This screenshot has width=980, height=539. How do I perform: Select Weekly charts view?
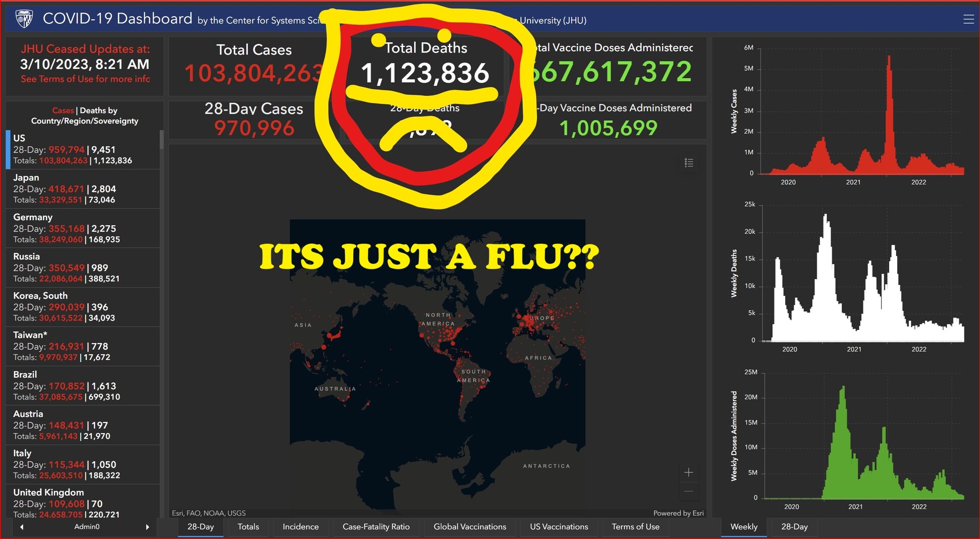click(x=744, y=526)
